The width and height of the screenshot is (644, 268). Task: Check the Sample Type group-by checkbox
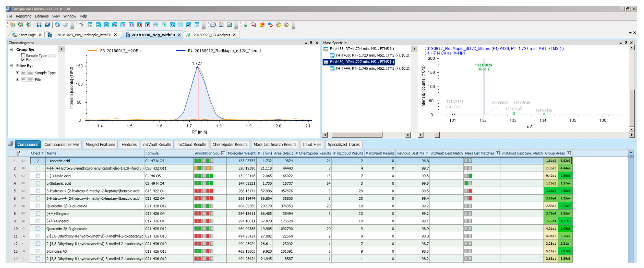point(23,55)
